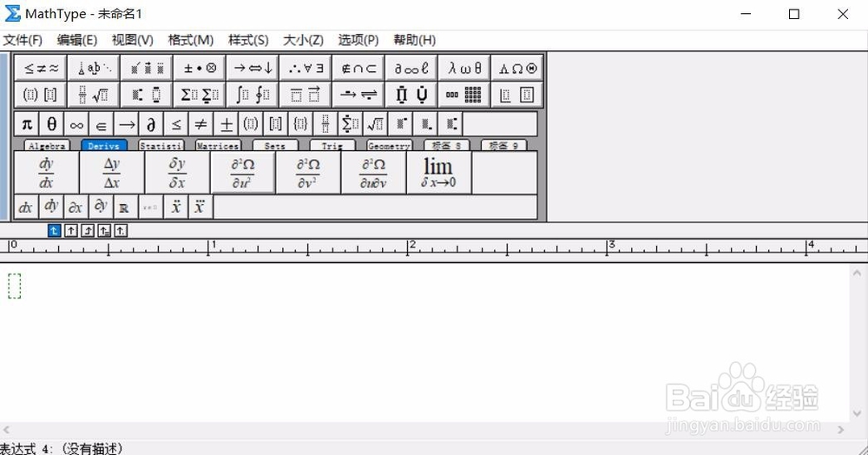Open lowercase Greek letters palette
The height and width of the screenshot is (455, 868).
[x=464, y=68]
